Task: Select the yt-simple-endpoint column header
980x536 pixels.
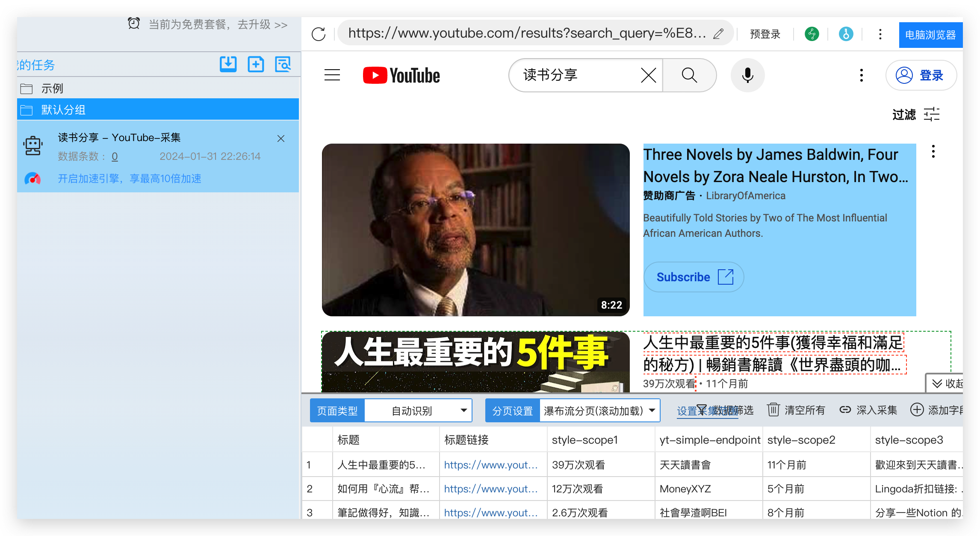Action: click(x=708, y=440)
